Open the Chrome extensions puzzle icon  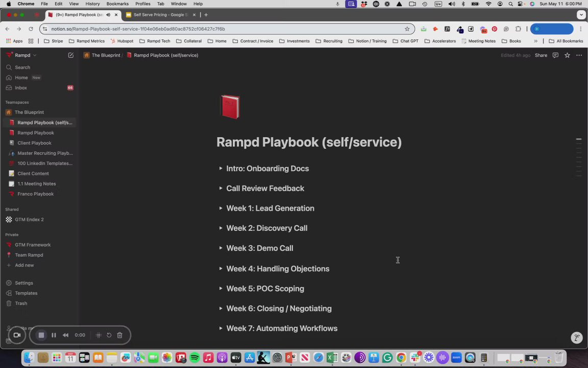[x=518, y=29]
